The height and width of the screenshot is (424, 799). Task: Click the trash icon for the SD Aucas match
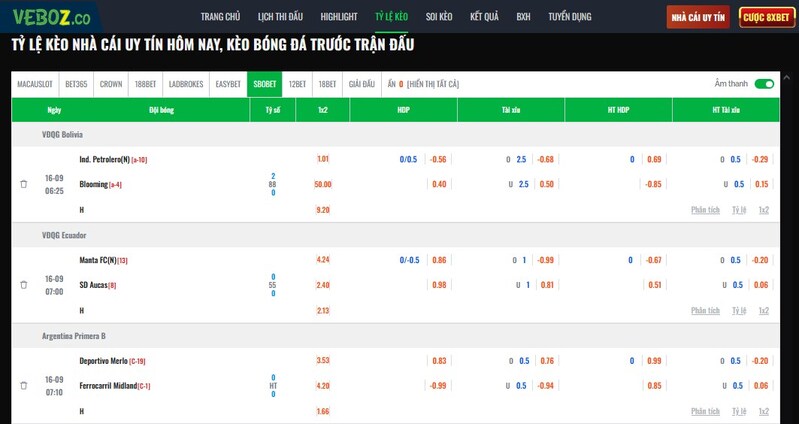coord(24,285)
